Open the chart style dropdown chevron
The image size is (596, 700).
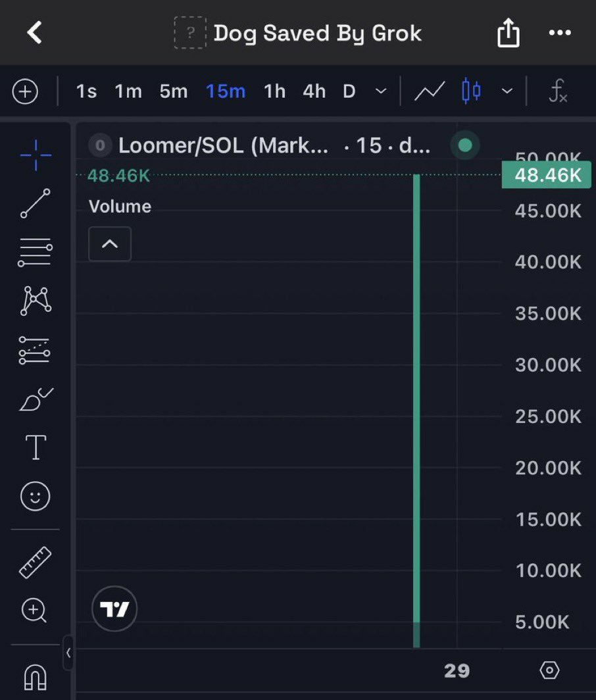(x=507, y=91)
